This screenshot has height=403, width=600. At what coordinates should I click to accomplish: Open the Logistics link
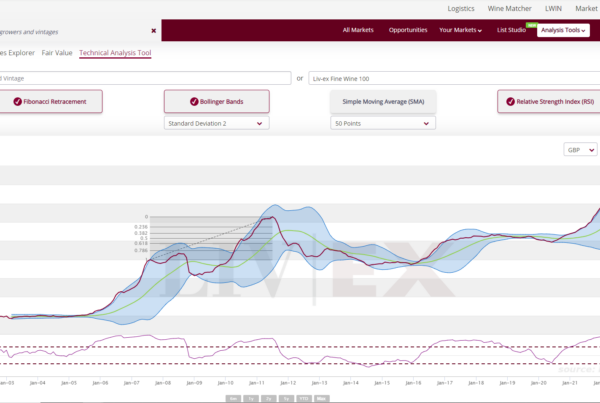coord(461,8)
